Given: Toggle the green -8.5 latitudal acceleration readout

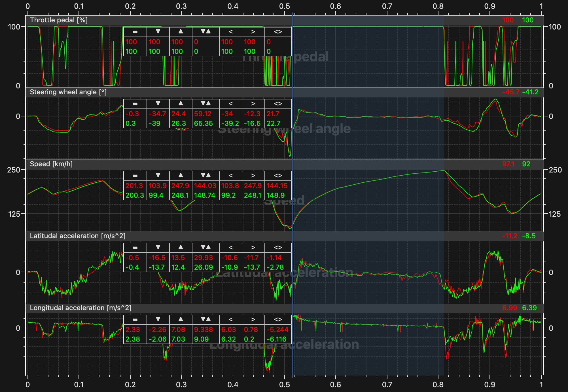Looking at the screenshot, I should [529, 236].
